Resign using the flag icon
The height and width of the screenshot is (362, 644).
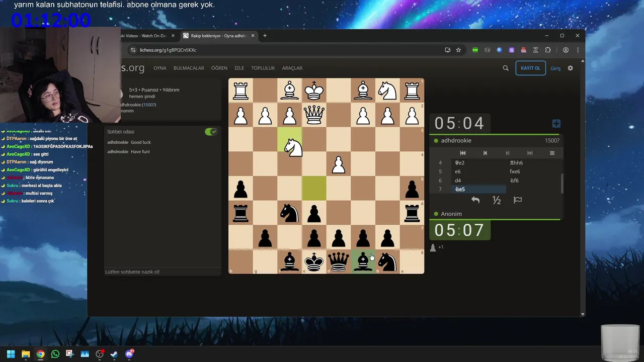pyautogui.click(x=518, y=200)
